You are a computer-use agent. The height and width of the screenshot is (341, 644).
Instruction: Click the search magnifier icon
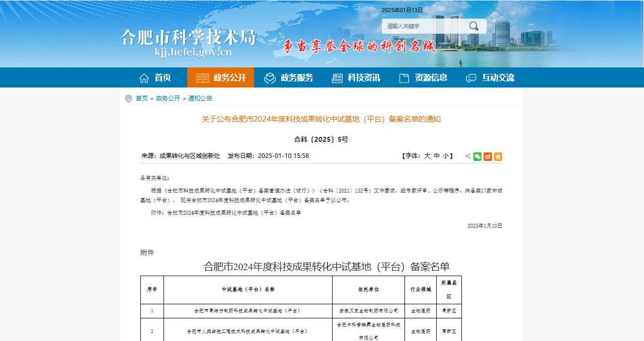coord(473,26)
